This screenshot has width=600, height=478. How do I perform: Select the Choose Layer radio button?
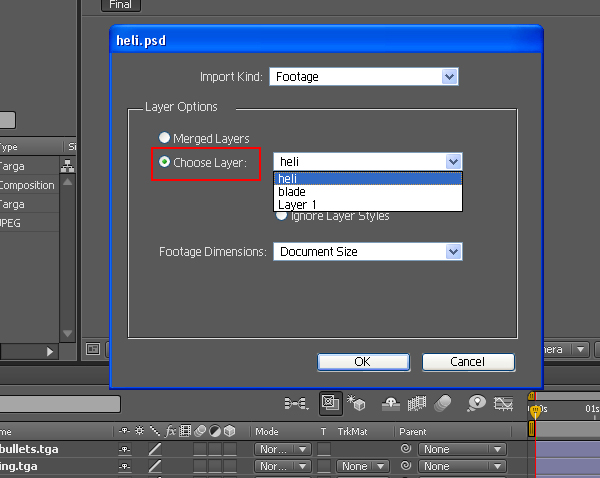[x=165, y=162]
